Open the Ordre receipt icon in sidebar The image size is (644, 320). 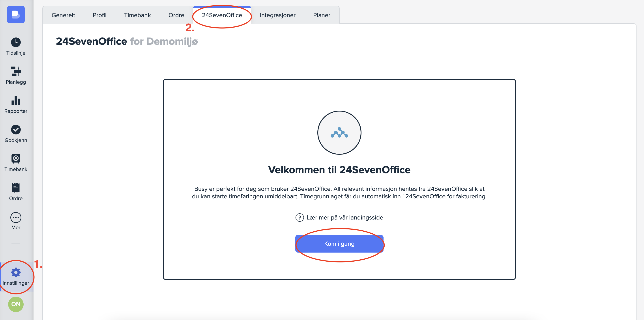point(16,188)
